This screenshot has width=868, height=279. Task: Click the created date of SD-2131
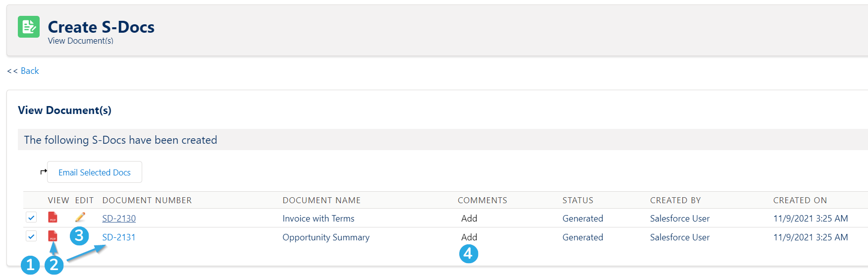tap(811, 237)
